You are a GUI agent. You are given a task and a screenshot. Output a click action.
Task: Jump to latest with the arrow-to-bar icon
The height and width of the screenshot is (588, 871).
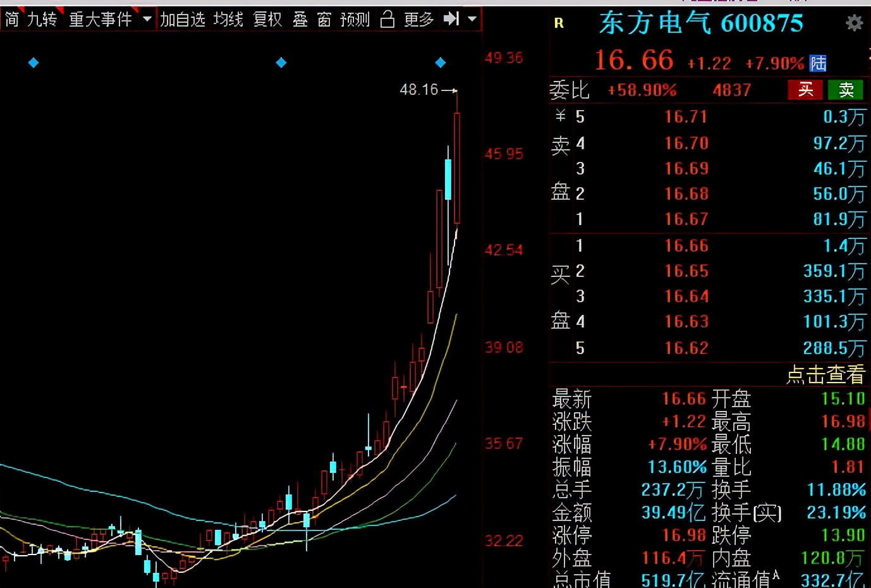pos(451,19)
